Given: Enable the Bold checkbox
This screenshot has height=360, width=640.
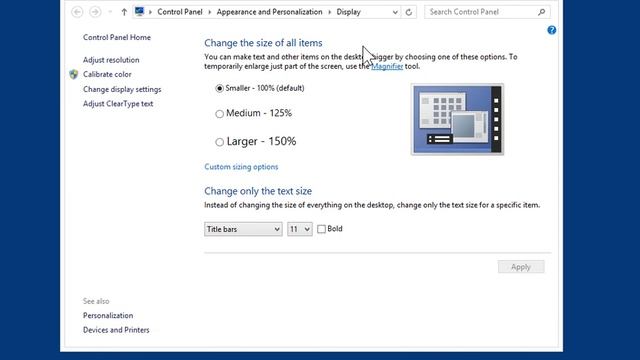Looking at the screenshot, I should pyautogui.click(x=322, y=229).
